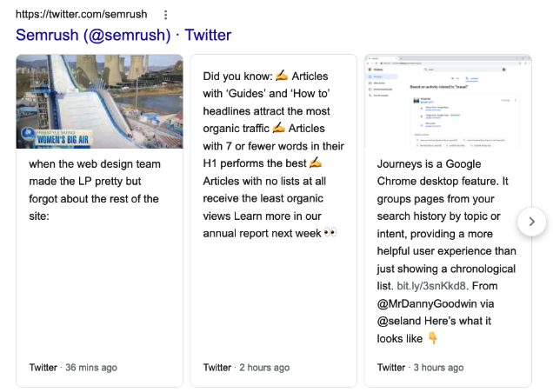
Task: Click the eyes emoji after 'annual report next week'
Action: pyautogui.click(x=330, y=233)
